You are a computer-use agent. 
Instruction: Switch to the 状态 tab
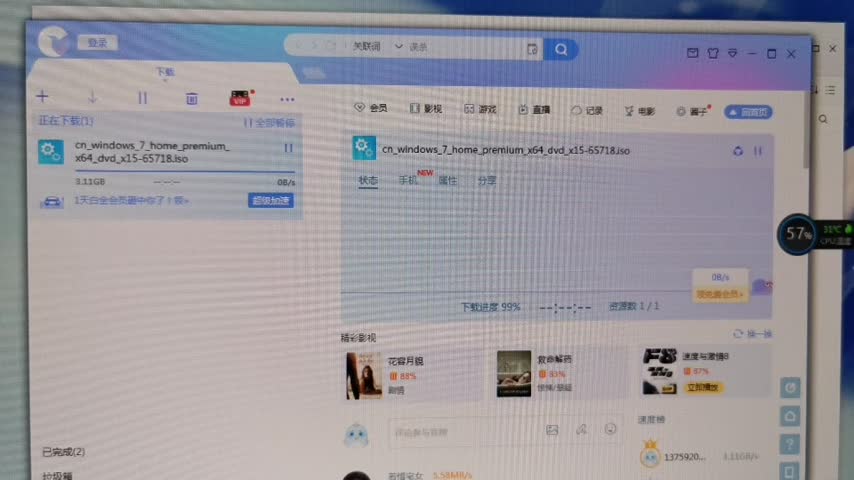pos(368,180)
